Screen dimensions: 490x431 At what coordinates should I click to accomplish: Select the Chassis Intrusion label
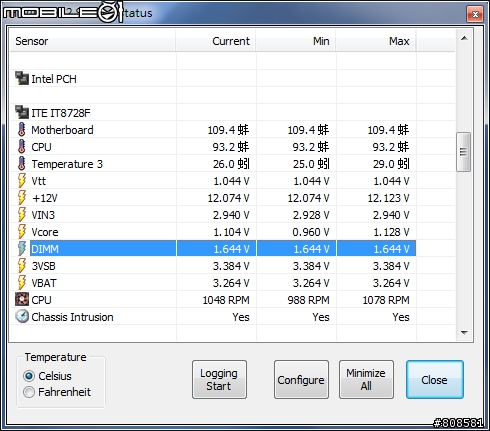coord(72,317)
